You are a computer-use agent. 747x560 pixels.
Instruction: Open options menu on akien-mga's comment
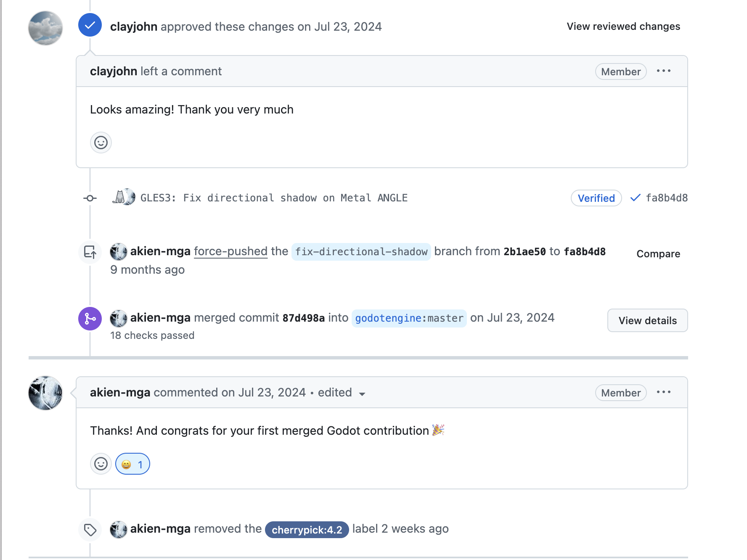[x=663, y=392]
